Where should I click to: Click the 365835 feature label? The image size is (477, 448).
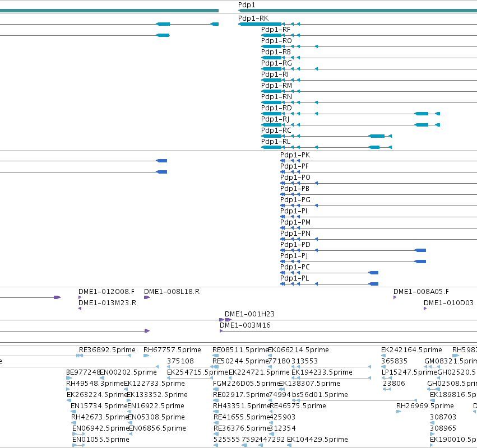pos(394,361)
